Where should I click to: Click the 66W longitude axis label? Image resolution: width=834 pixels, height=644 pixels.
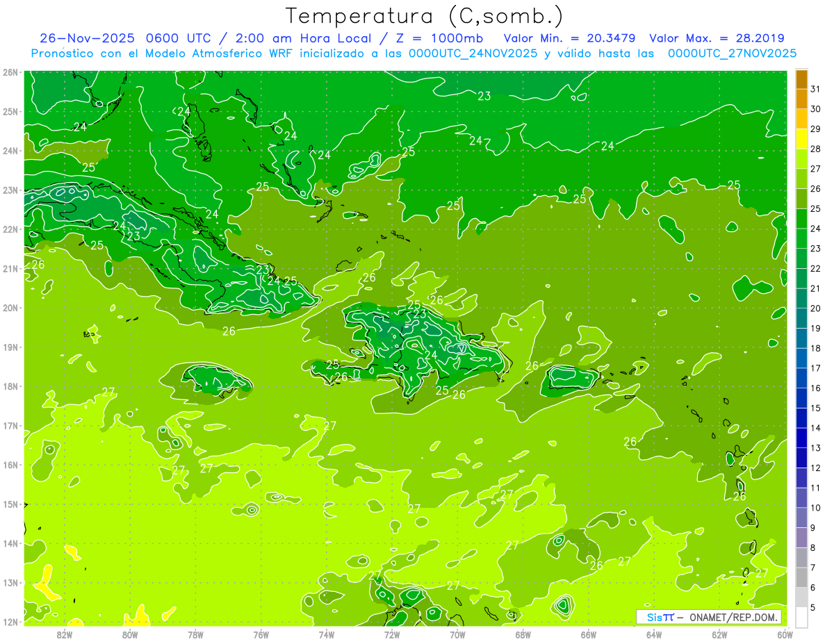click(x=589, y=634)
